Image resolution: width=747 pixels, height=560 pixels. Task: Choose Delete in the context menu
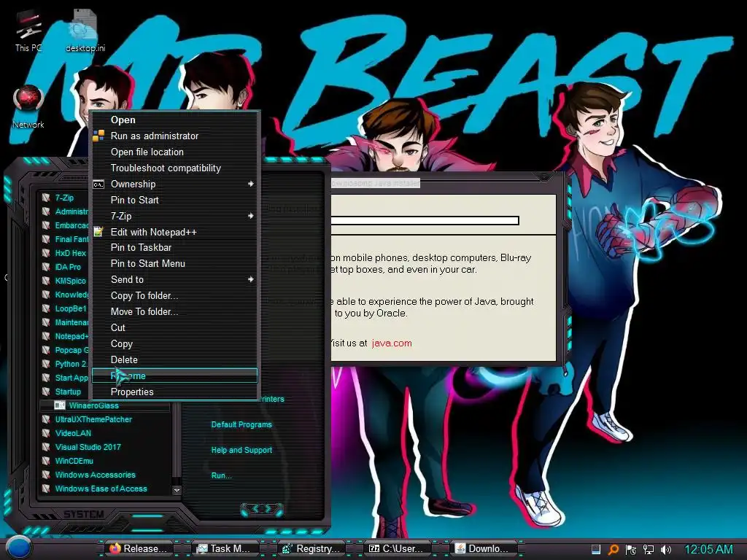(174, 360)
